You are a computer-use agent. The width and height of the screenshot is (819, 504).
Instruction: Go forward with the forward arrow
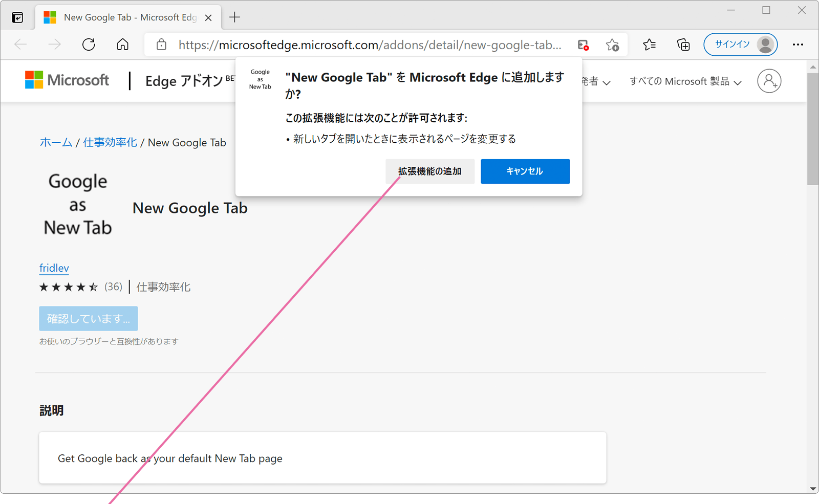click(x=54, y=45)
